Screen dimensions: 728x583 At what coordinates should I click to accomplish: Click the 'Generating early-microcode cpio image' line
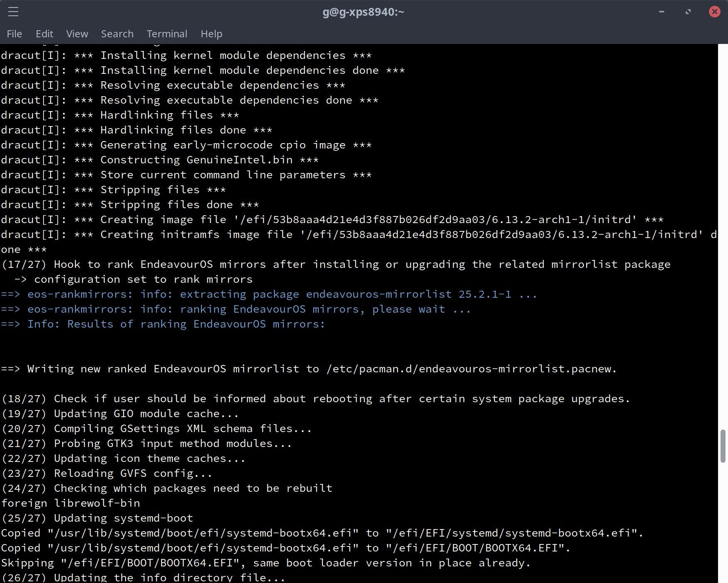pos(186,145)
